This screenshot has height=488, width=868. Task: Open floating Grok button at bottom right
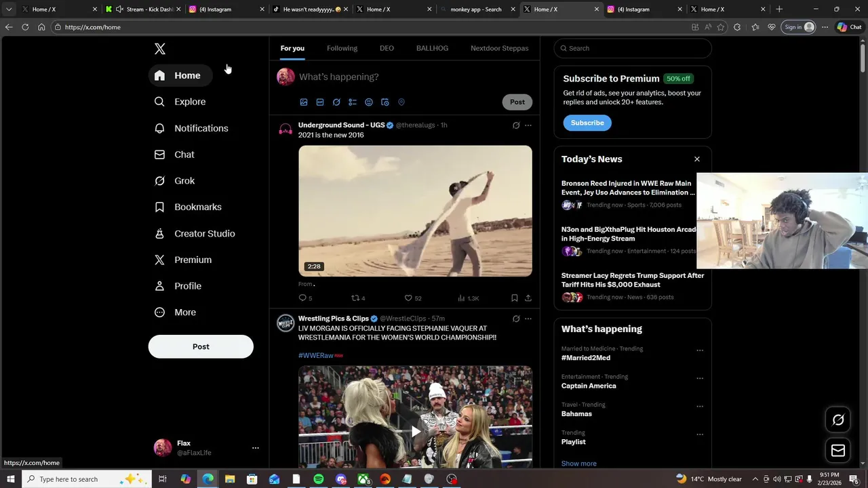pyautogui.click(x=838, y=420)
